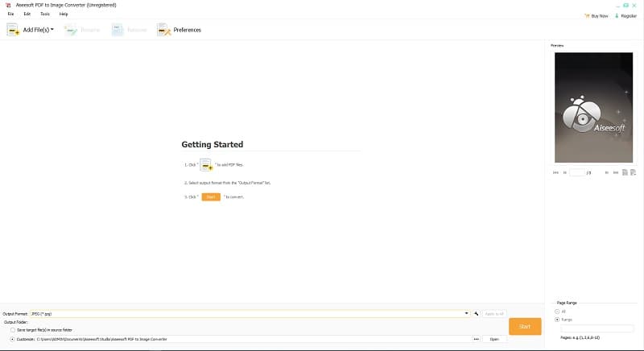Image resolution: width=644 pixels, height=351 pixels.
Task: Click the Customize output folder path field
Action: coord(253,340)
